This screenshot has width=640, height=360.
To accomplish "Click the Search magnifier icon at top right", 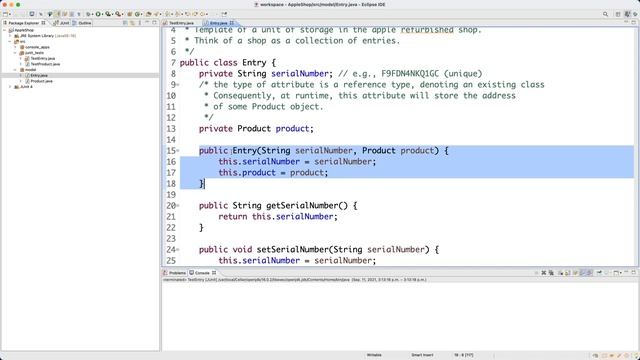I will pyautogui.click(x=605, y=14).
